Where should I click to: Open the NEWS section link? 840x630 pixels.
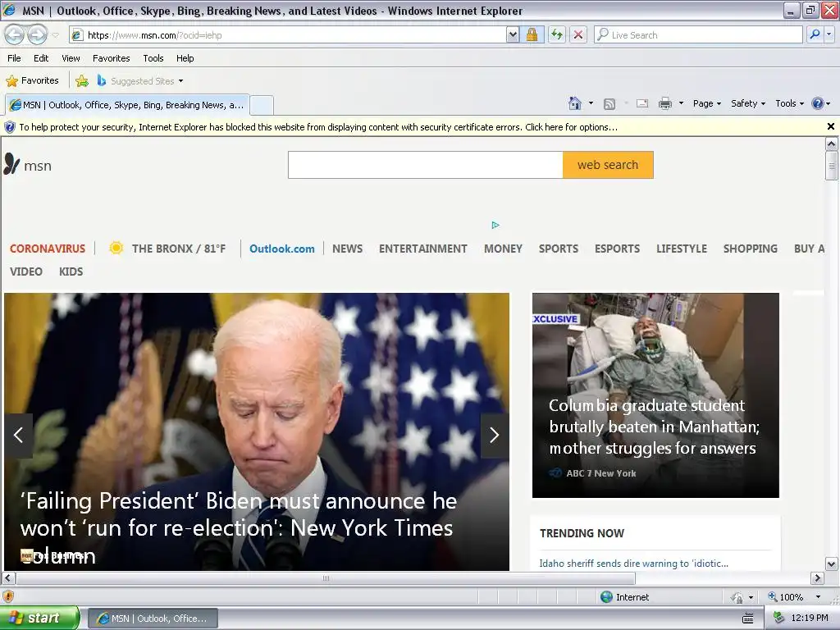(347, 249)
